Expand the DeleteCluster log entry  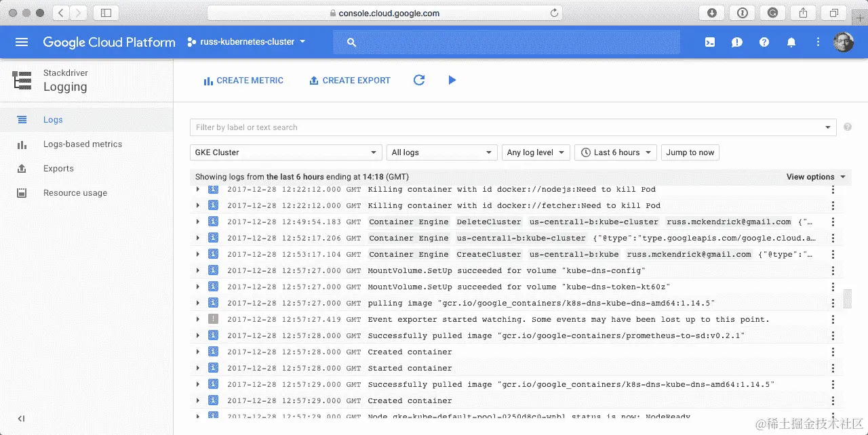[x=198, y=222]
